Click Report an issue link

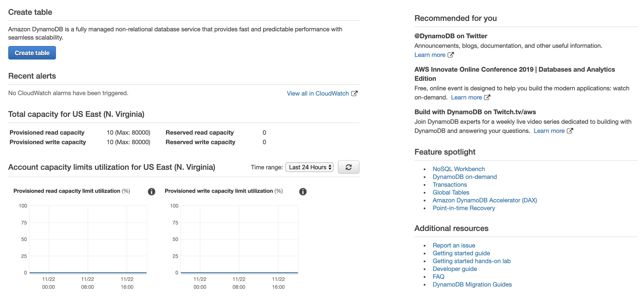(453, 245)
